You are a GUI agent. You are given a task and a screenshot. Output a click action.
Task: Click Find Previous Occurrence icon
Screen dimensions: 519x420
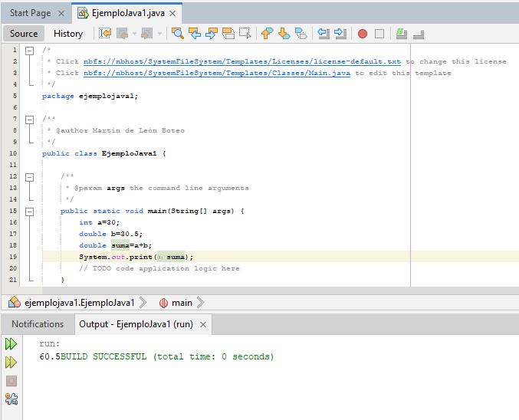195,34
